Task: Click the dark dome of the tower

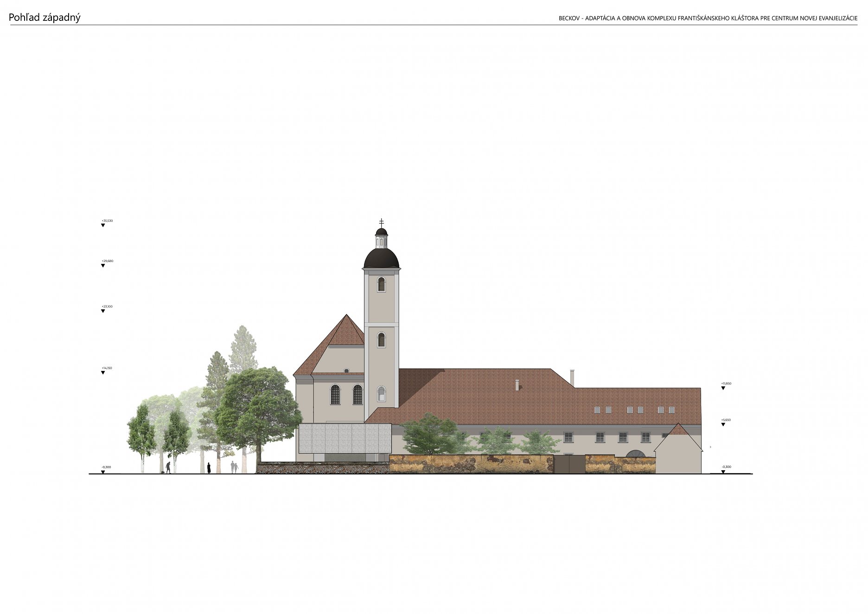Action: (381, 259)
